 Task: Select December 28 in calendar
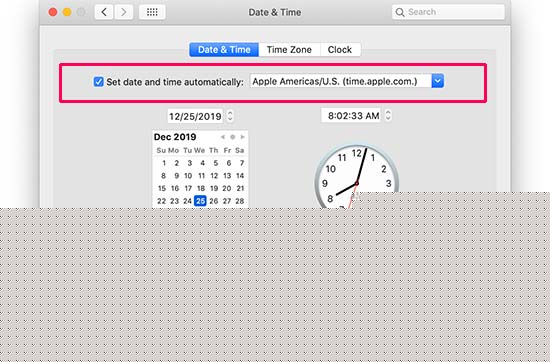click(x=240, y=201)
